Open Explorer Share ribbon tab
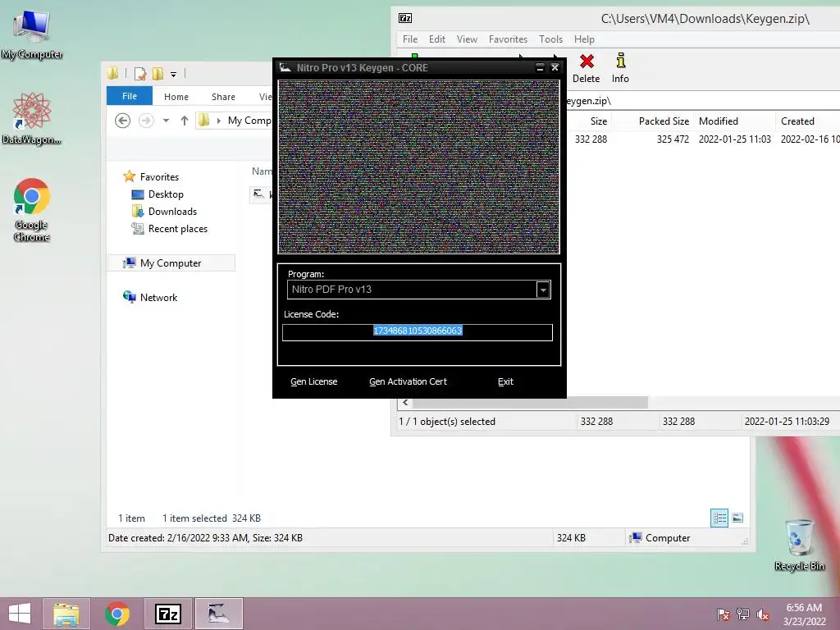The image size is (840, 630). pyautogui.click(x=223, y=97)
